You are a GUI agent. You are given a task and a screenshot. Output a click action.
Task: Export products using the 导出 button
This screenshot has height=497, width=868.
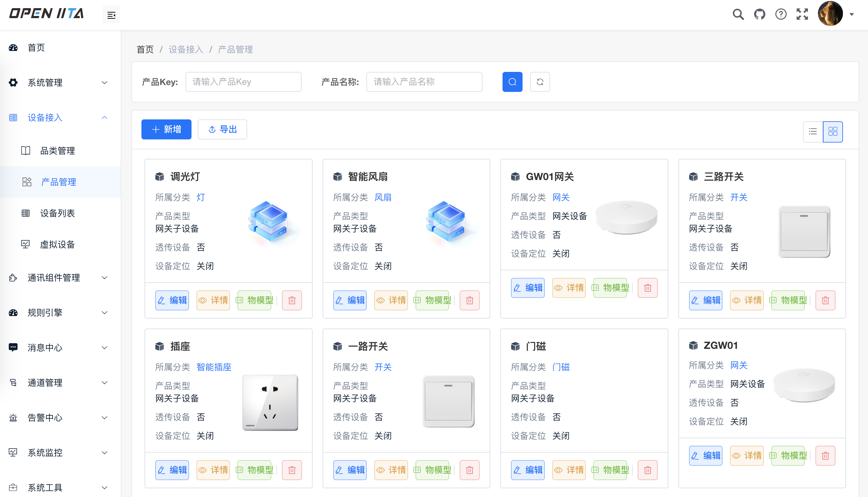tap(222, 129)
